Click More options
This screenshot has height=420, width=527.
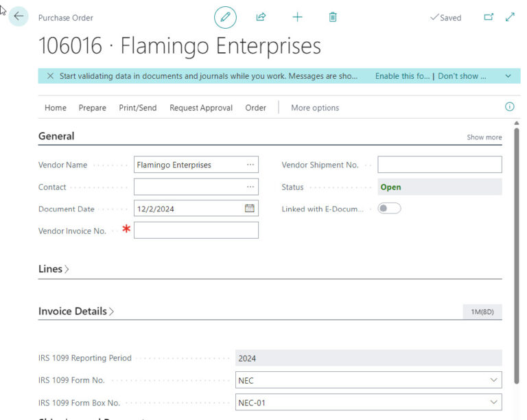(315, 108)
